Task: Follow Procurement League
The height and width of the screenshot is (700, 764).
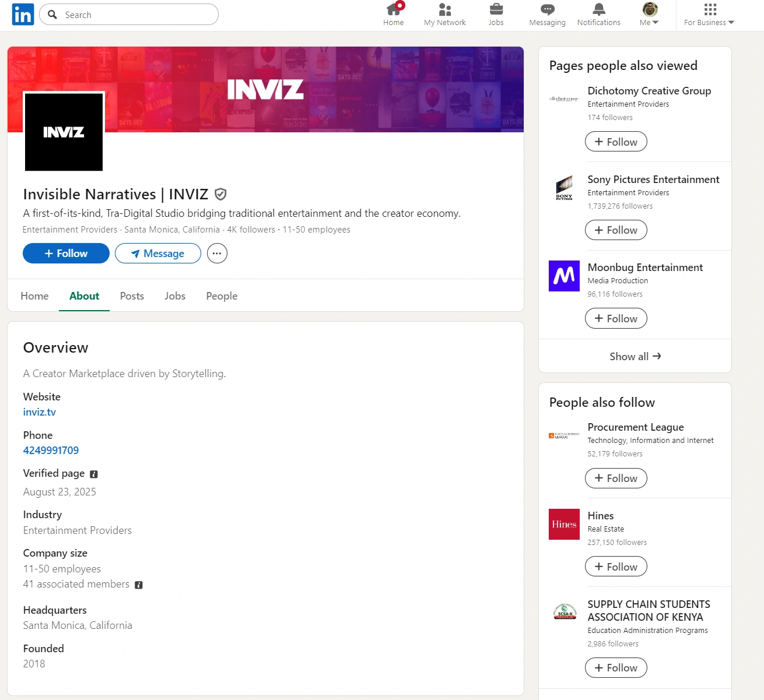Action: pos(616,479)
